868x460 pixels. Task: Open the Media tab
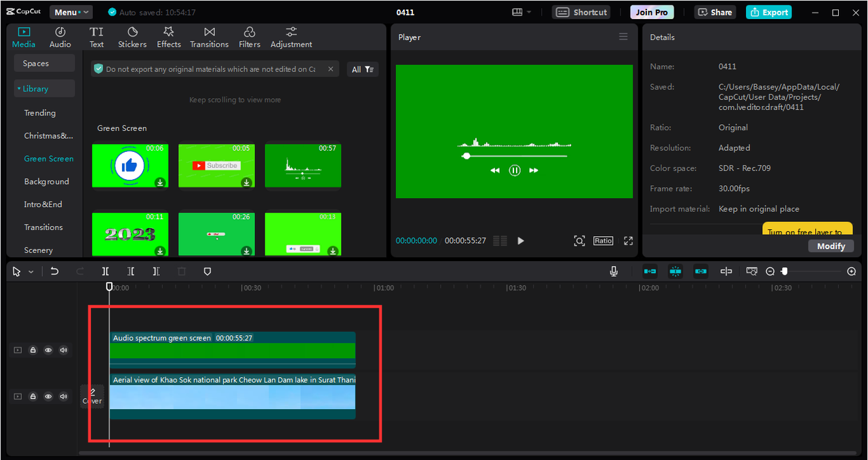tap(24, 37)
